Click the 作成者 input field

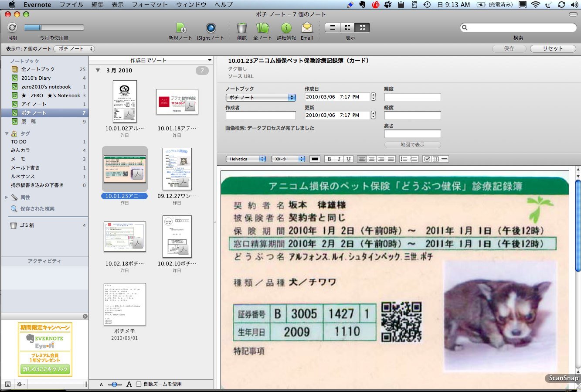pos(261,116)
